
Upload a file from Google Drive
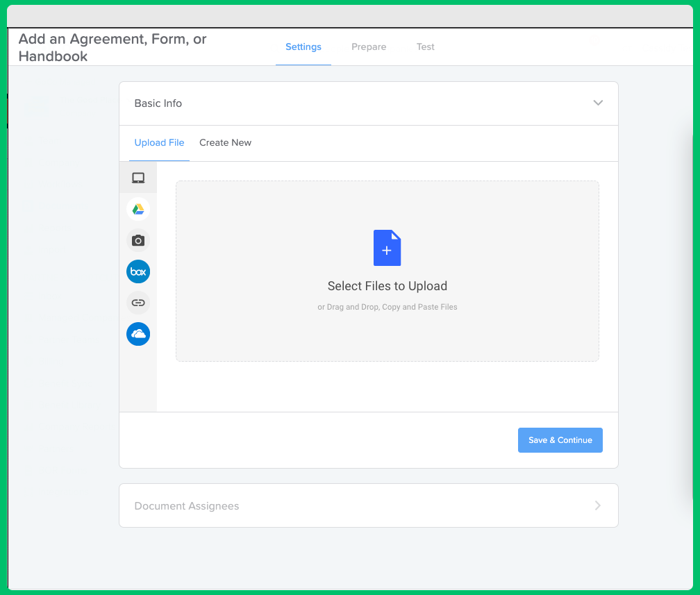[x=138, y=209]
